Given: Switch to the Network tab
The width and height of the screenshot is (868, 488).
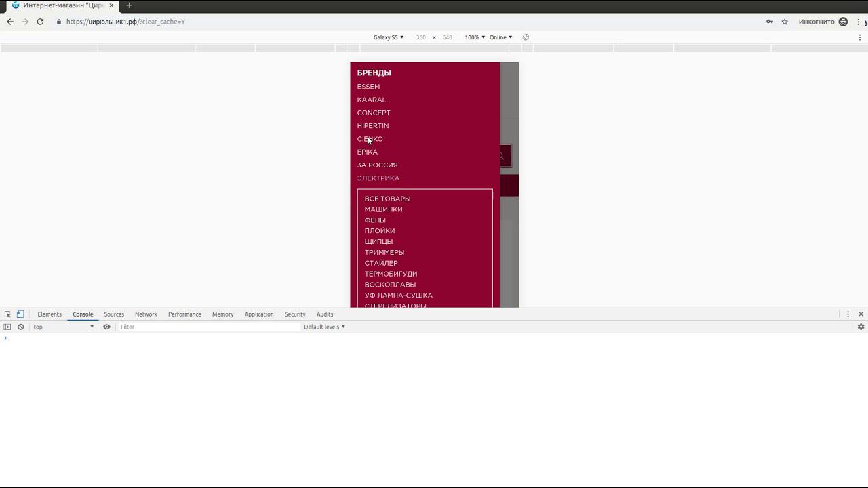Looking at the screenshot, I should coord(146,314).
